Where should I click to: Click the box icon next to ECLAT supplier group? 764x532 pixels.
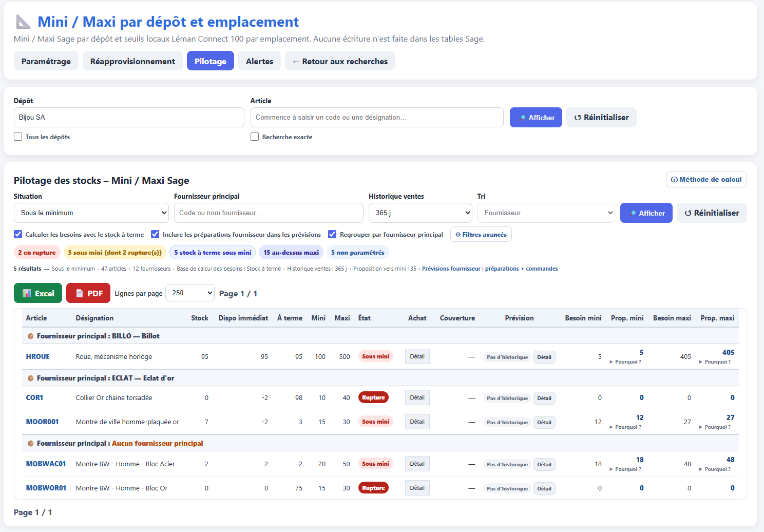30,378
